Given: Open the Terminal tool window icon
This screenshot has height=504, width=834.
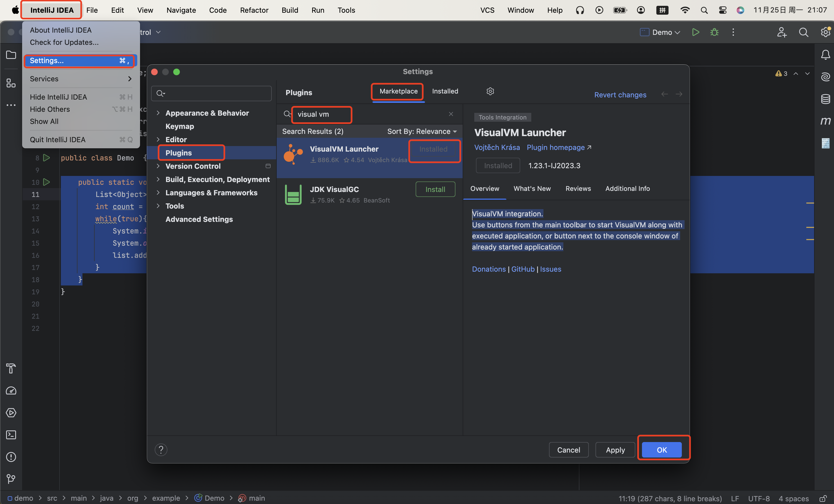Looking at the screenshot, I should [x=11, y=435].
